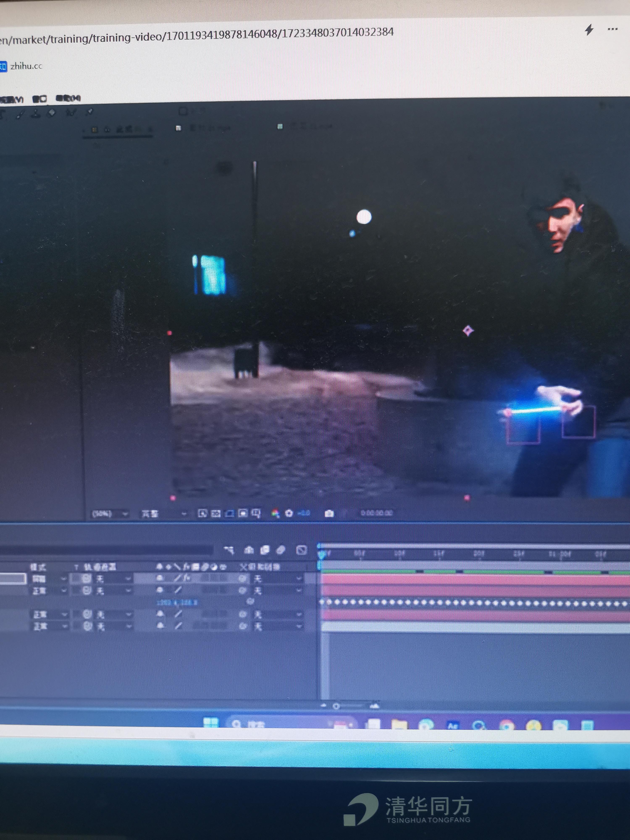630x840 pixels.
Task: Click the parent pick whip on first layer
Action: point(243,578)
